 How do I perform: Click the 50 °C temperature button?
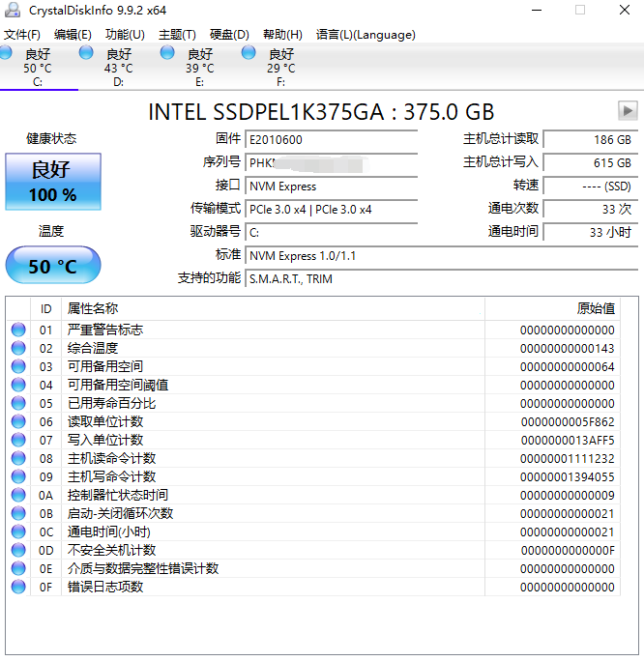click(x=53, y=265)
